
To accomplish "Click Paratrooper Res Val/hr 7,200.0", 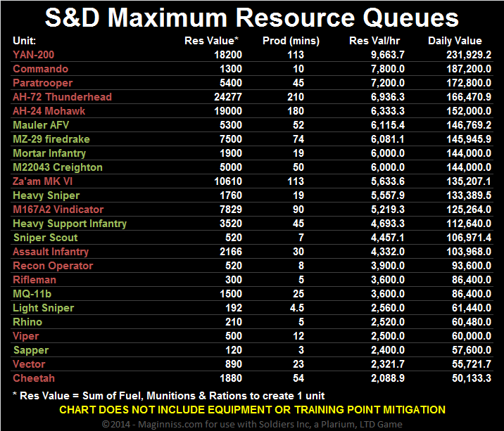I will click(388, 83).
